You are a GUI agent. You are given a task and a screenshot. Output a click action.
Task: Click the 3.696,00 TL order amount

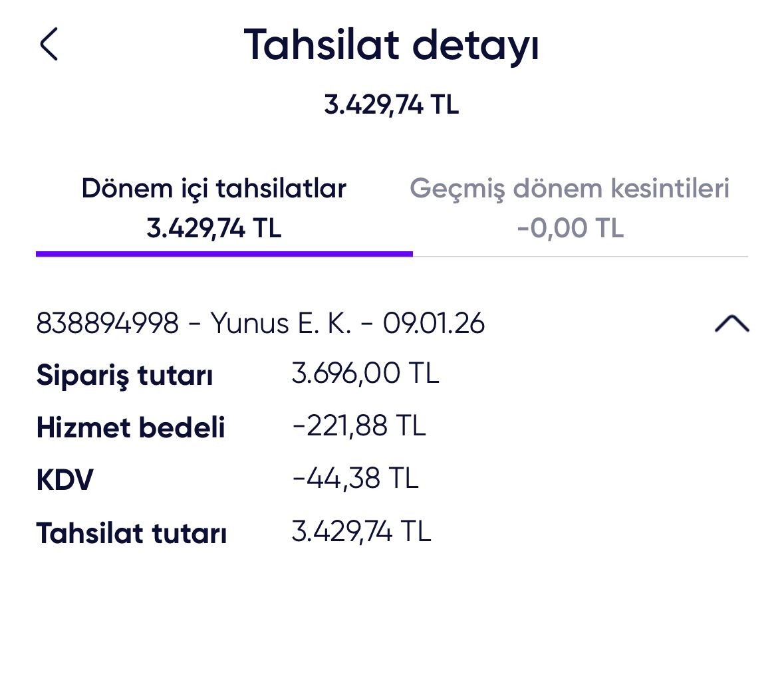[365, 374]
